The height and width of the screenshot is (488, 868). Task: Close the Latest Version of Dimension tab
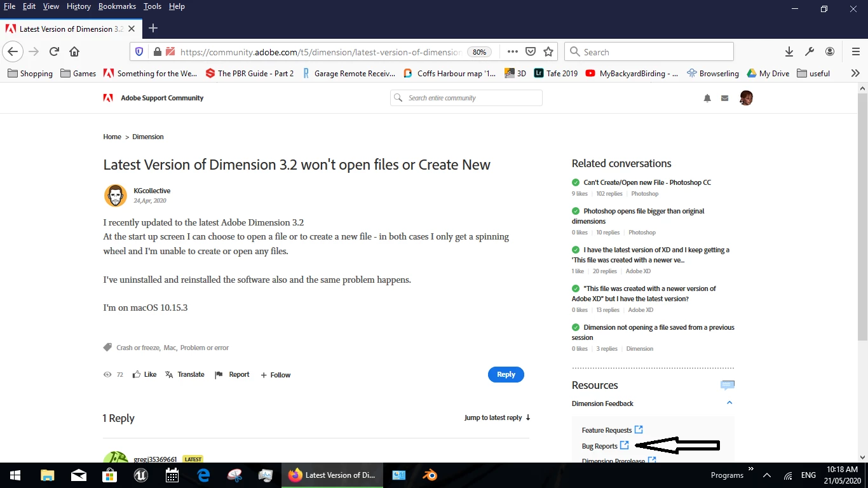tap(132, 29)
